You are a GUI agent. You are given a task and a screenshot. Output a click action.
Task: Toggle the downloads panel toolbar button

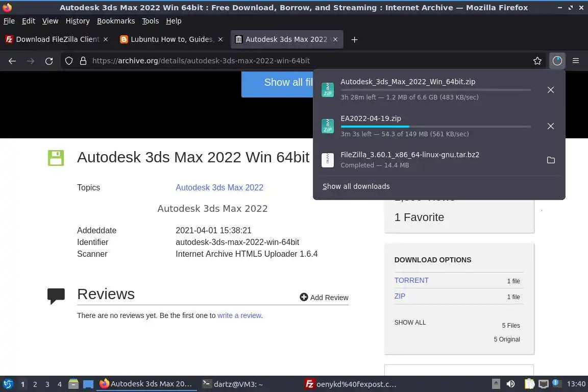[x=557, y=61]
